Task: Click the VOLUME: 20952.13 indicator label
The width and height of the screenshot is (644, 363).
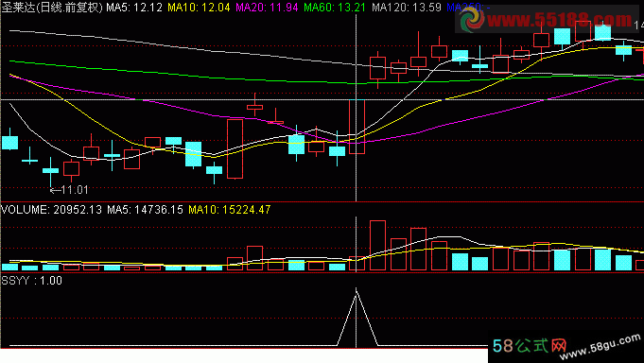Action: (51, 210)
